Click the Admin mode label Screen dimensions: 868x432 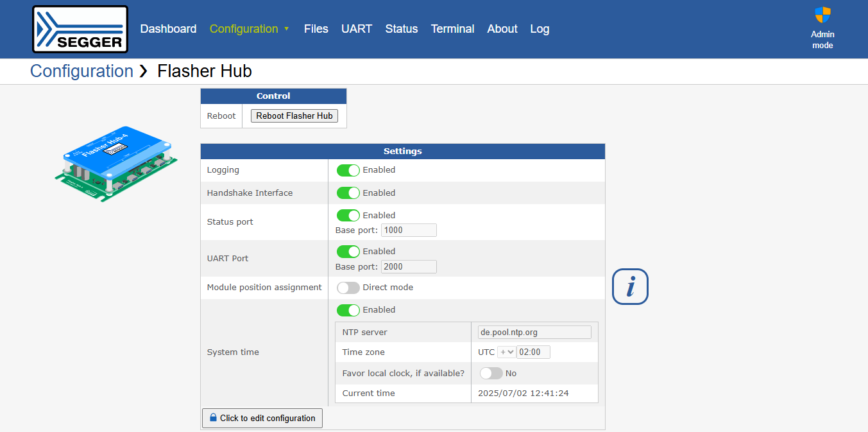coord(822,40)
